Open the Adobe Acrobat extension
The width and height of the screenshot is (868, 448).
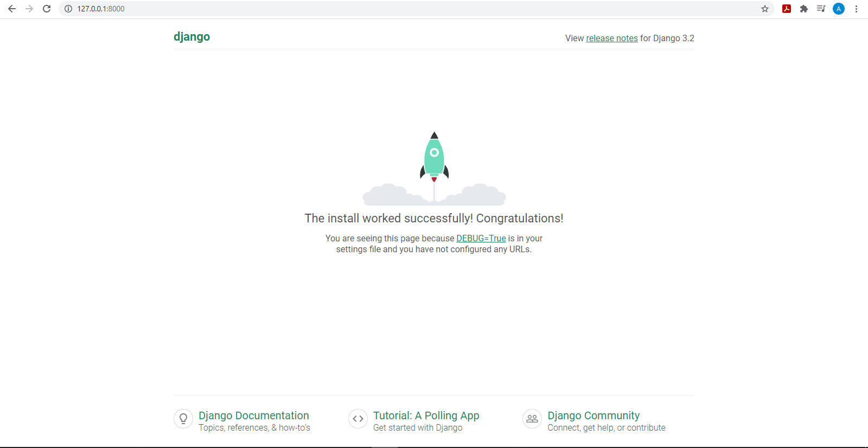[786, 9]
